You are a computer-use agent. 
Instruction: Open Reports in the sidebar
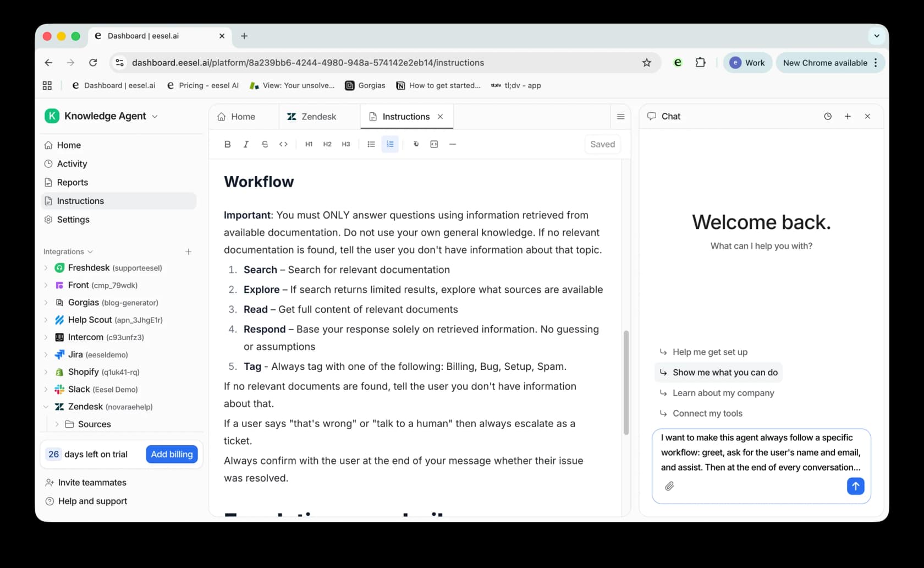[x=119, y=182]
